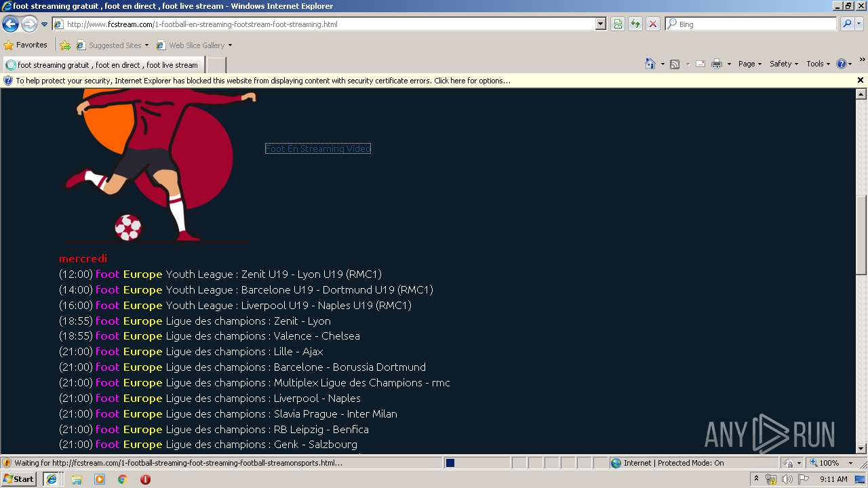
Task: Go back with the Back arrow button
Action: click(x=10, y=24)
